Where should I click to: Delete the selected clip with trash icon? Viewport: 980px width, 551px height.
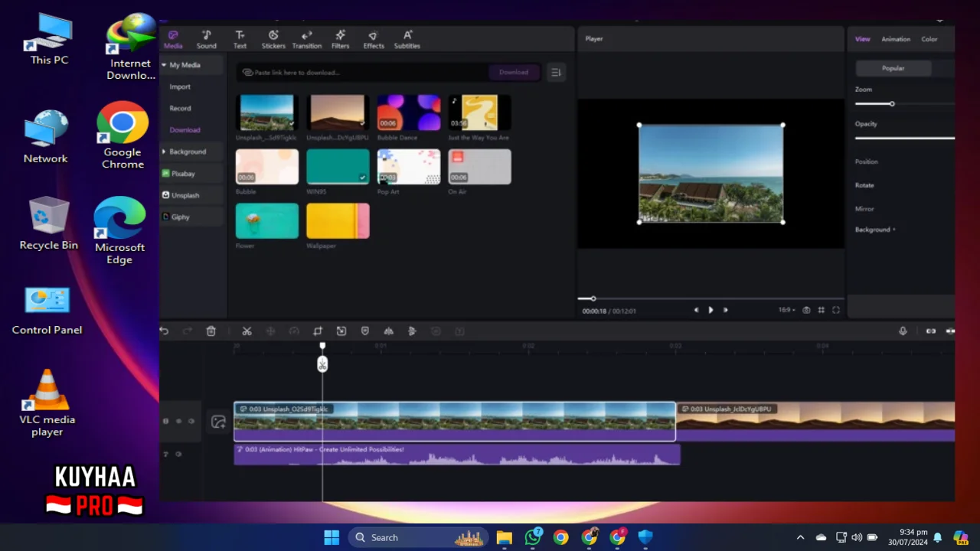[x=211, y=331]
